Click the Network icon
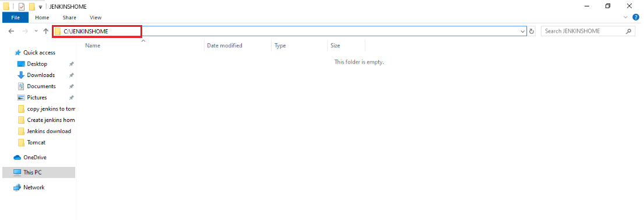Image resolution: width=644 pixels, height=220 pixels. pos(17,187)
